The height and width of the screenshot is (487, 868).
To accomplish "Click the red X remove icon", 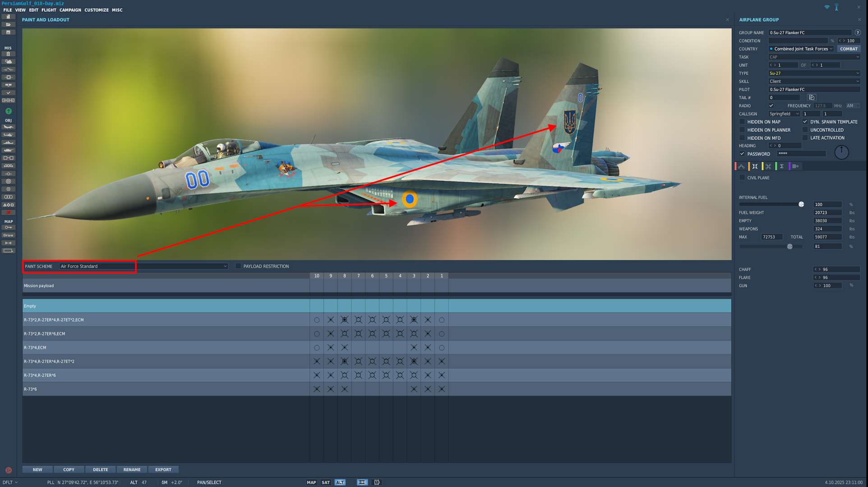I will (8, 212).
